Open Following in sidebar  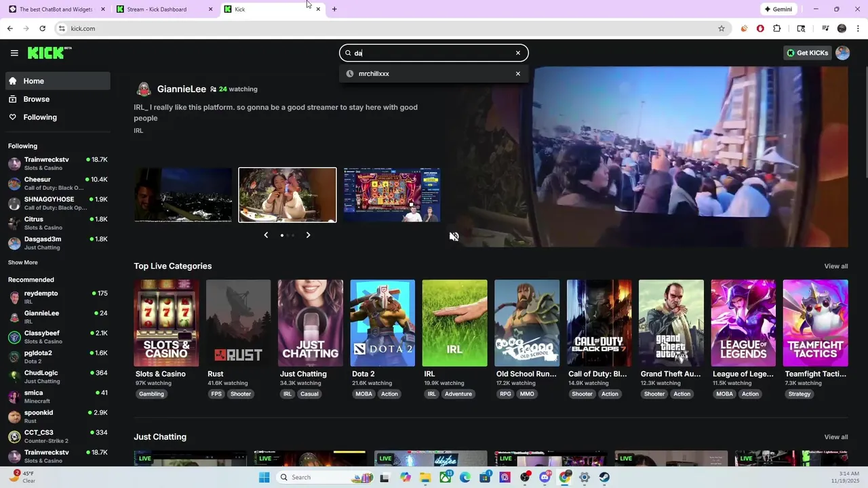click(x=58, y=117)
